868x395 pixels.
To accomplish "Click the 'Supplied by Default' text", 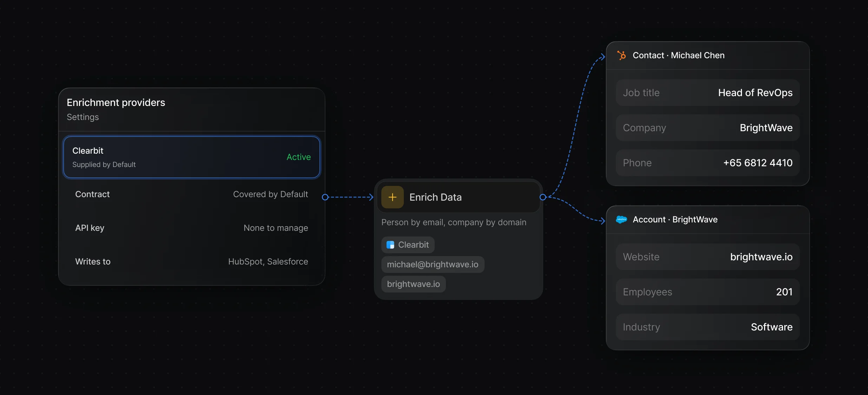I will click(x=104, y=165).
